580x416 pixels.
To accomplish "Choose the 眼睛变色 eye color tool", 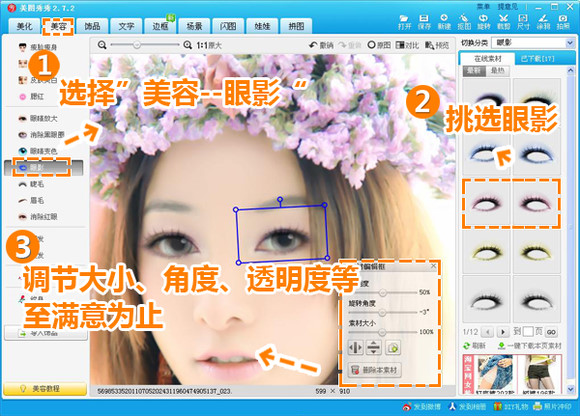I will point(38,151).
